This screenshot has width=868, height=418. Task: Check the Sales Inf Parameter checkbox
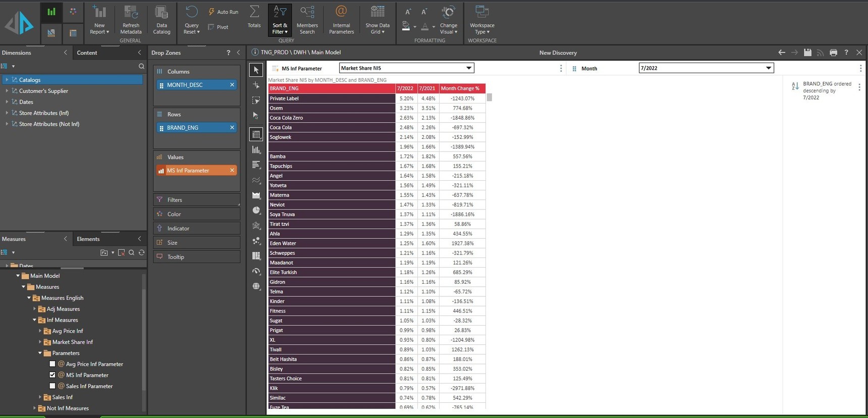[x=52, y=386]
